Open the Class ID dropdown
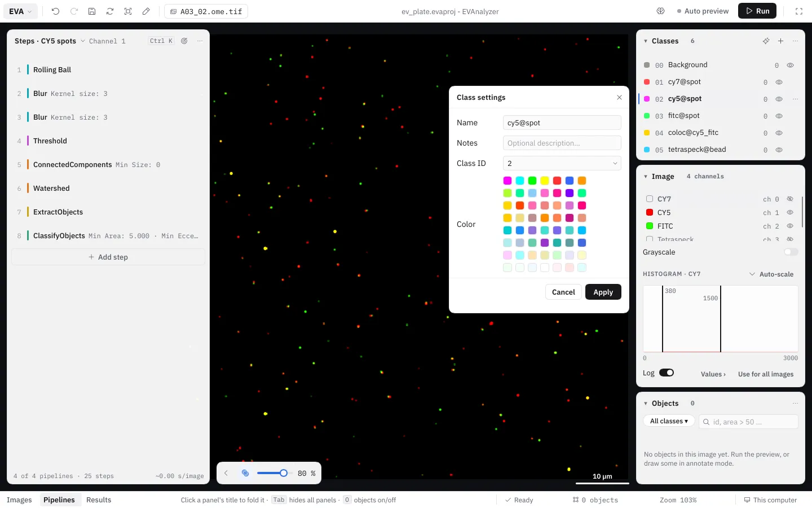The height and width of the screenshot is (508, 812). (562, 163)
